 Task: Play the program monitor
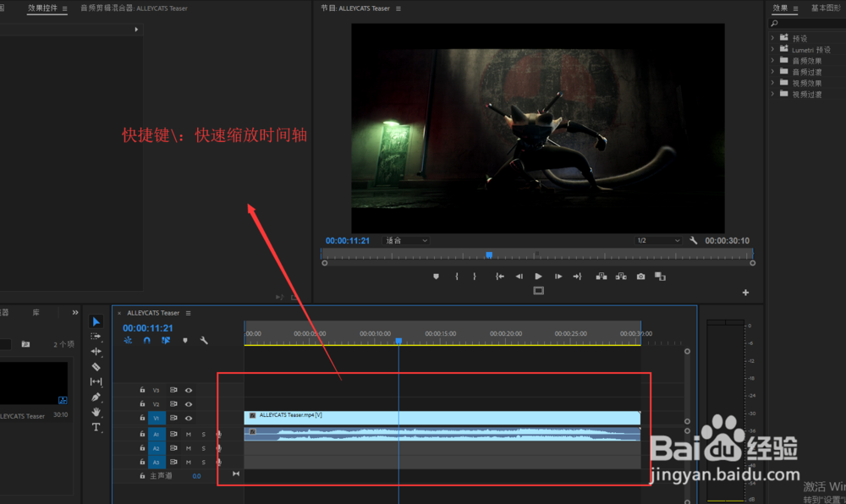pyautogui.click(x=538, y=277)
